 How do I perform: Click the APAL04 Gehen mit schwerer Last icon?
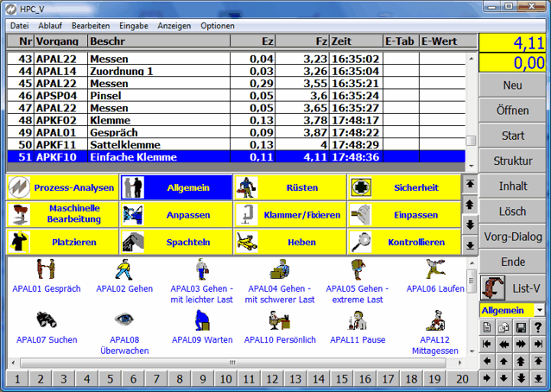tap(278, 270)
